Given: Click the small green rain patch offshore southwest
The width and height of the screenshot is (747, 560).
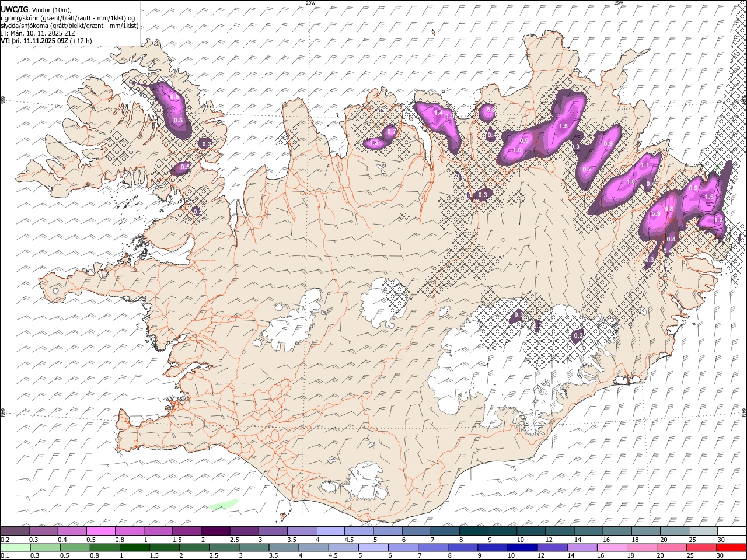Looking at the screenshot, I should coord(223,504).
